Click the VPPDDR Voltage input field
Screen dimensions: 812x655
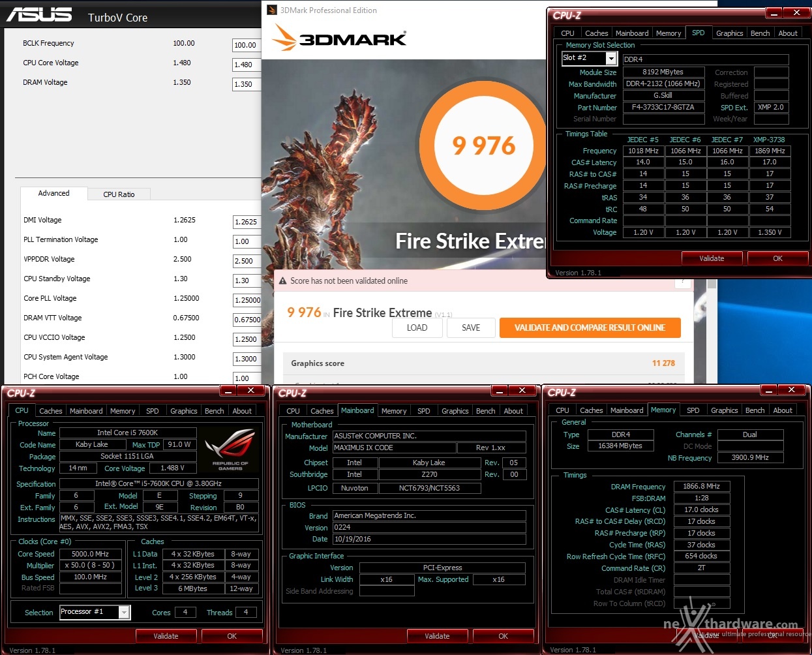point(247,261)
